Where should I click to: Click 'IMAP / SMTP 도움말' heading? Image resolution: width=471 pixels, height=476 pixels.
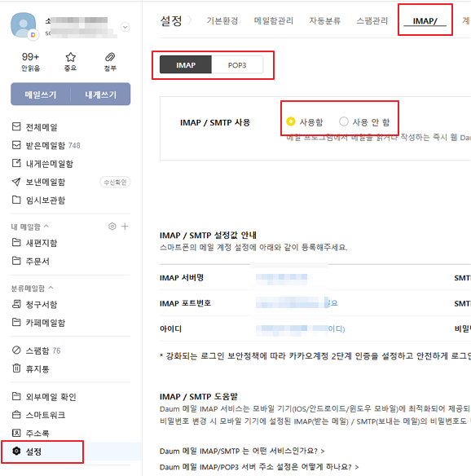(199, 396)
